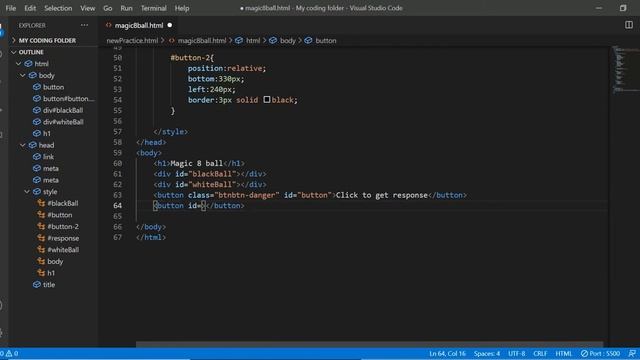This screenshot has height=360, width=640.
Task: Select #button-2 style rule in outline
Action: click(63, 227)
